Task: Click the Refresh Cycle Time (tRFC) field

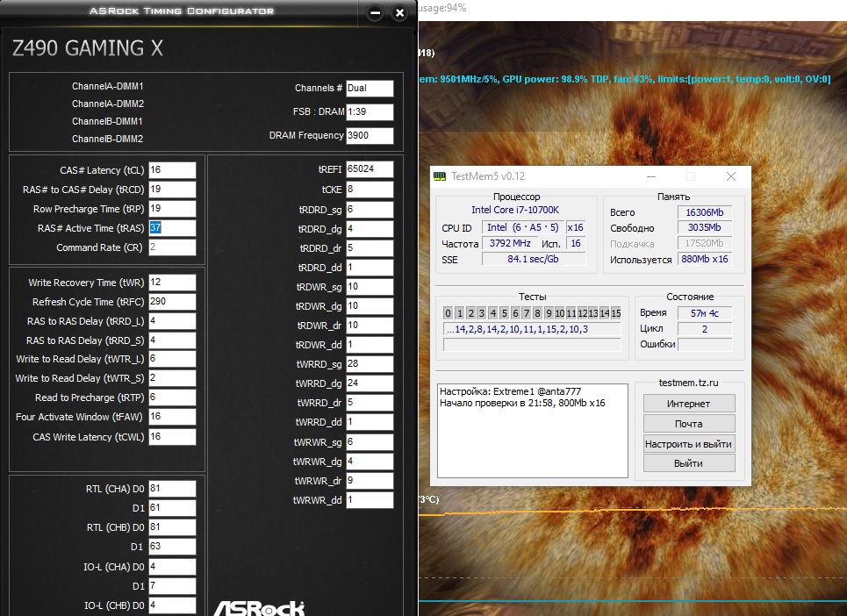Action: 172,302
